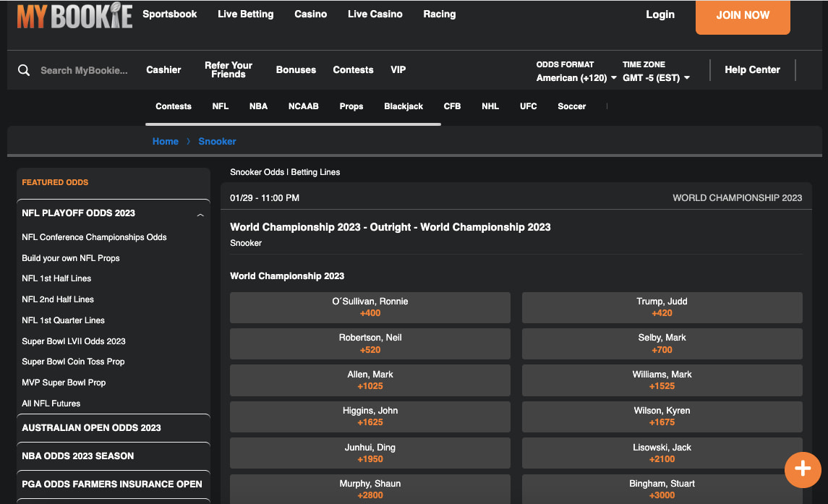Select Trump, Judd +420 odds
This screenshot has width=828, height=504.
(x=662, y=307)
